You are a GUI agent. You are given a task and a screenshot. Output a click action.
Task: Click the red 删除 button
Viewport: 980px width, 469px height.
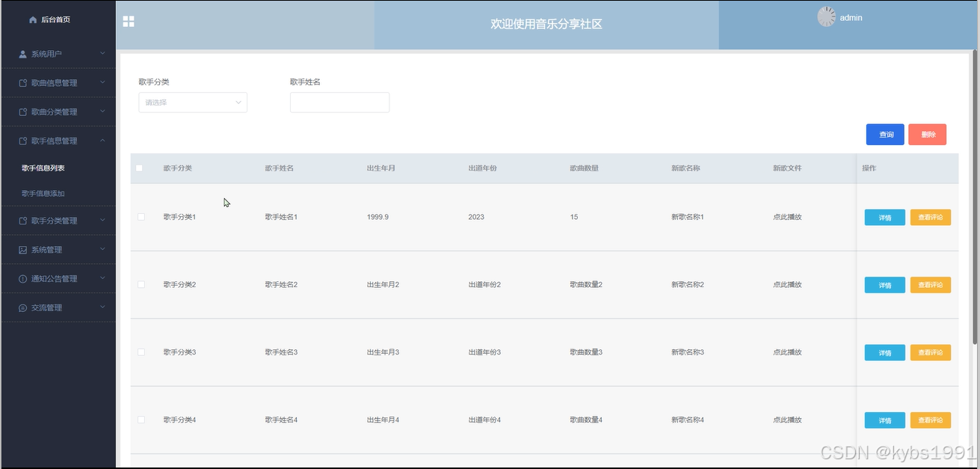[928, 135]
